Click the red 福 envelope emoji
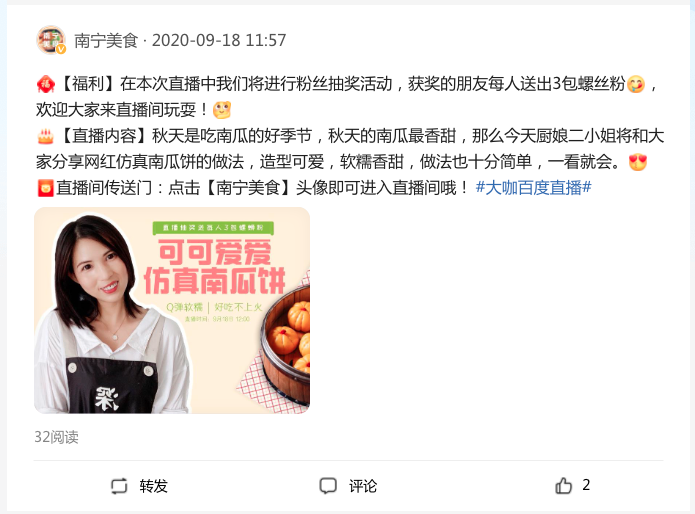Image resolution: width=695 pixels, height=514 pixels. tap(46, 84)
